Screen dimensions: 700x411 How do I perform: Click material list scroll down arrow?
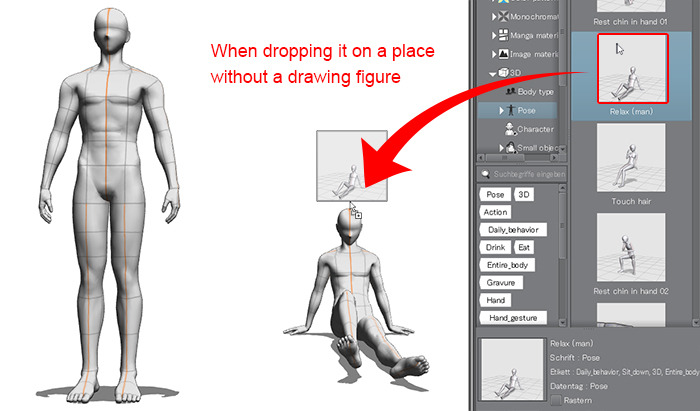[696, 322]
